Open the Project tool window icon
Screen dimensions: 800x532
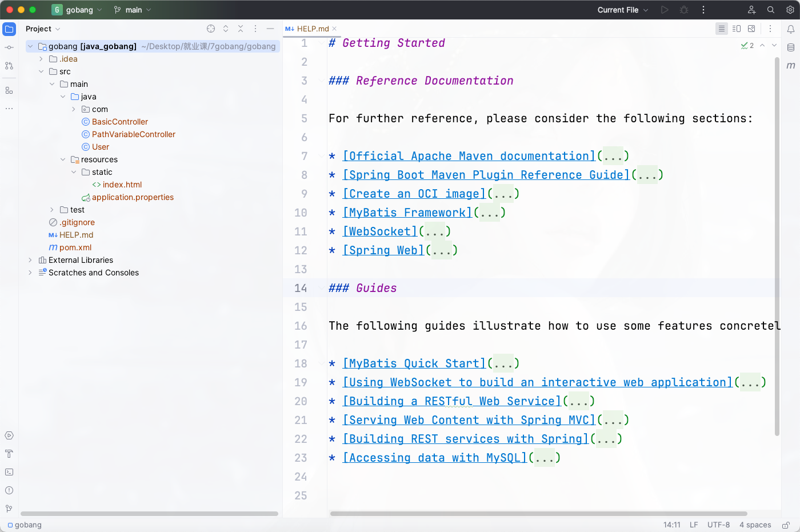pos(9,29)
